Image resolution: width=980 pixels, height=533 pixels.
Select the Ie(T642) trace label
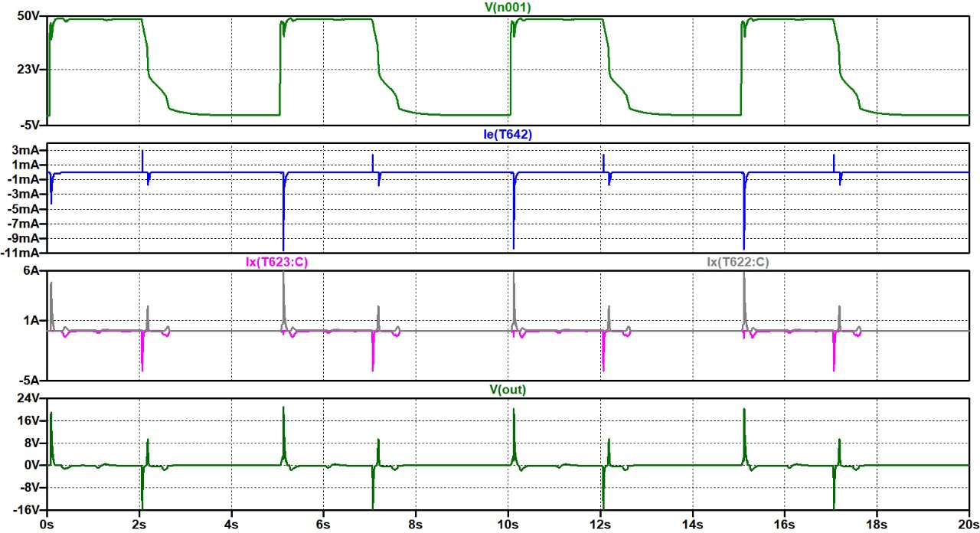coord(508,134)
